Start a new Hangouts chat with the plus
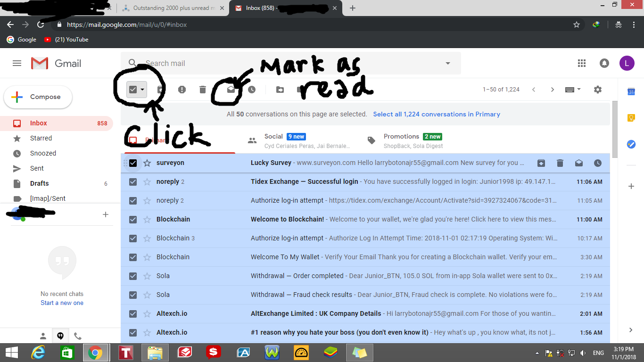 click(x=106, y=214)
